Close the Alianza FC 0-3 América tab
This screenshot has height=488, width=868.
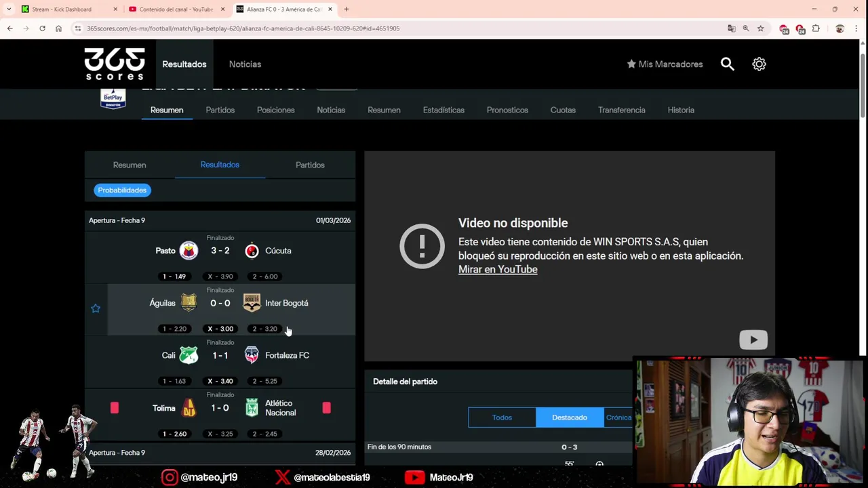pyautogui.click(x=330, y=9)
